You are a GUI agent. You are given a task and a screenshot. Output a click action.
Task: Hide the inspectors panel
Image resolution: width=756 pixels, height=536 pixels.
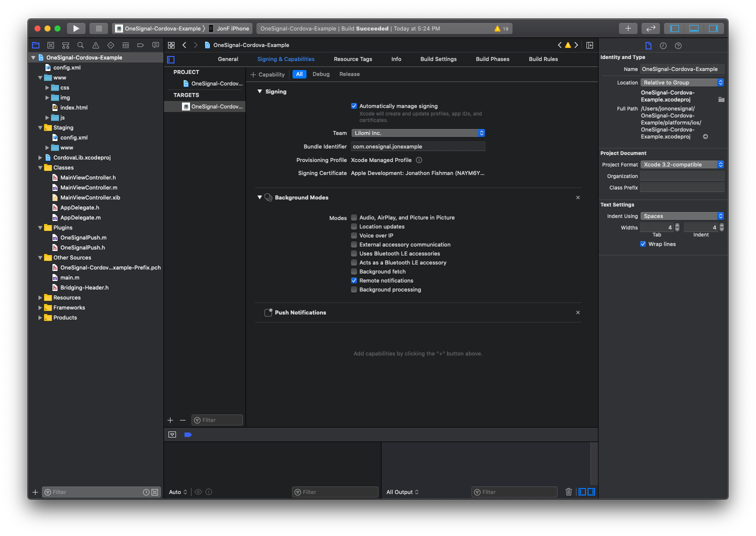(713, 28)
